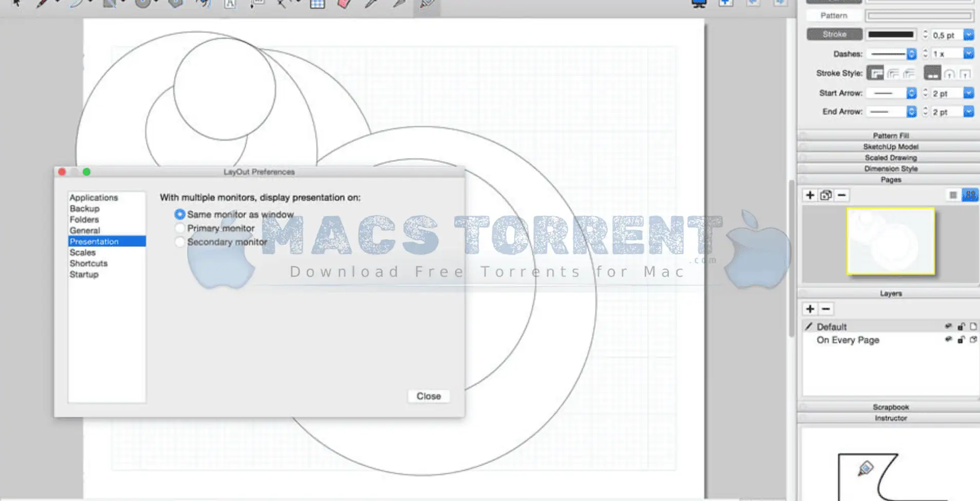980x501 pixels.
Task: Select 'Secondary monitor' radio option
Action: tap(179, 242)
